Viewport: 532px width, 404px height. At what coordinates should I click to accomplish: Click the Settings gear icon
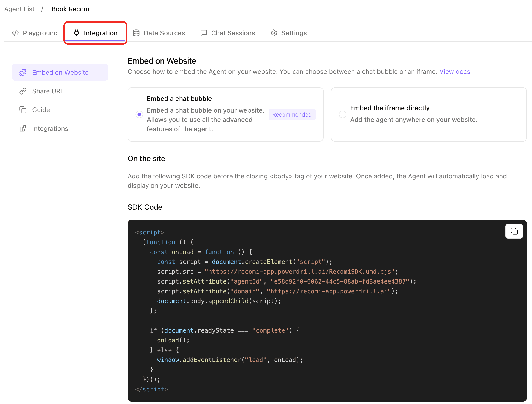tap(274, 33)
